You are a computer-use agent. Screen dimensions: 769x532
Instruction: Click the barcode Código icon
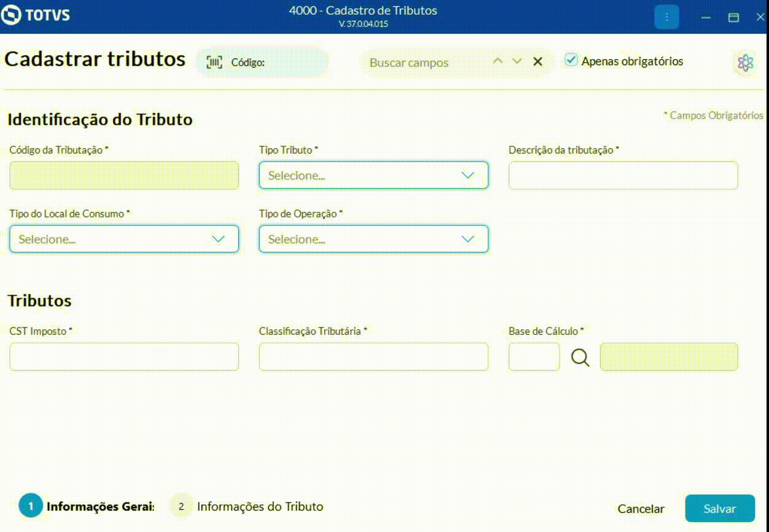pos(214,62)
